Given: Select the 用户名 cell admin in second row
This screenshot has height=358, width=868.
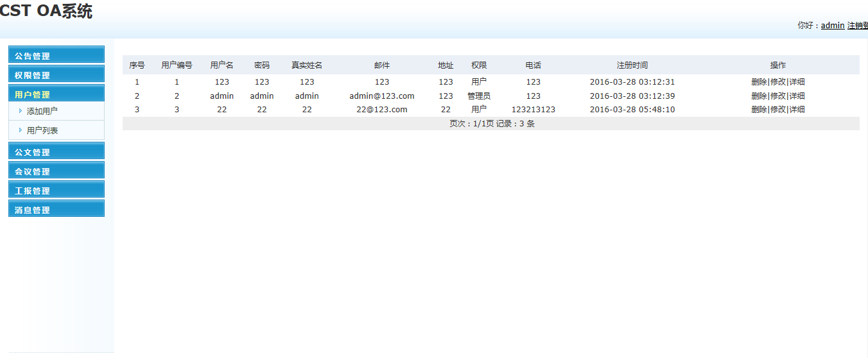Looking at the screenshot, I should pos(222,96).
